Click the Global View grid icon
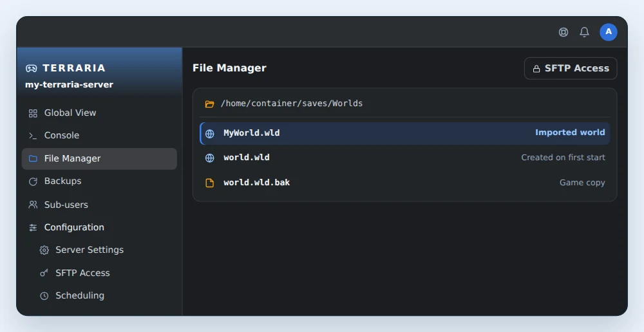 point(33,113)
